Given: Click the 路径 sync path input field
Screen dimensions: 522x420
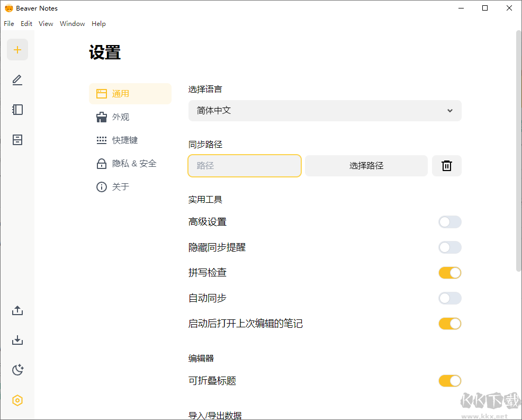Looking at the screenshot, I should [245, 166].
